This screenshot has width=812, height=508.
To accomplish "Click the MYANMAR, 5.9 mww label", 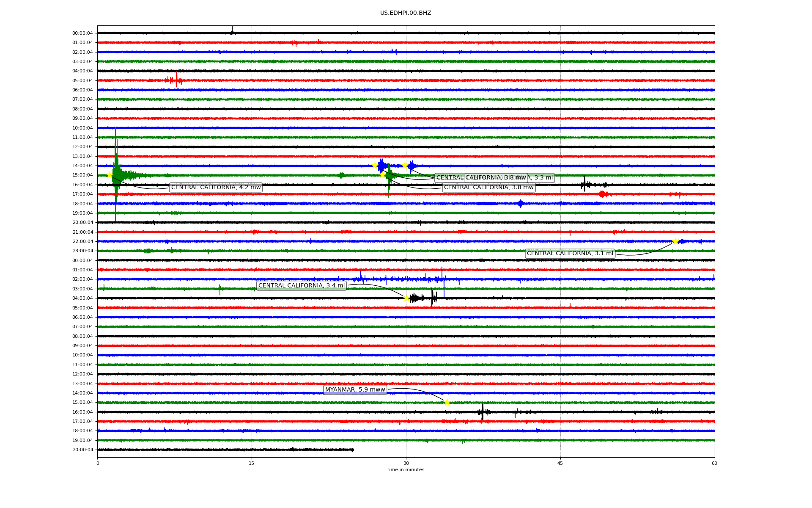I will (355, 389).
